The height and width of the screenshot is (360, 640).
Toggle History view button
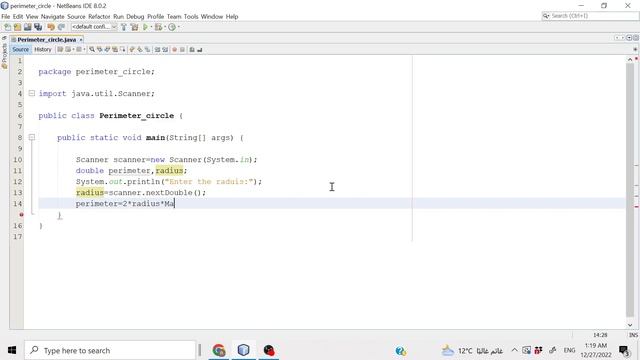tap(42, 49)
